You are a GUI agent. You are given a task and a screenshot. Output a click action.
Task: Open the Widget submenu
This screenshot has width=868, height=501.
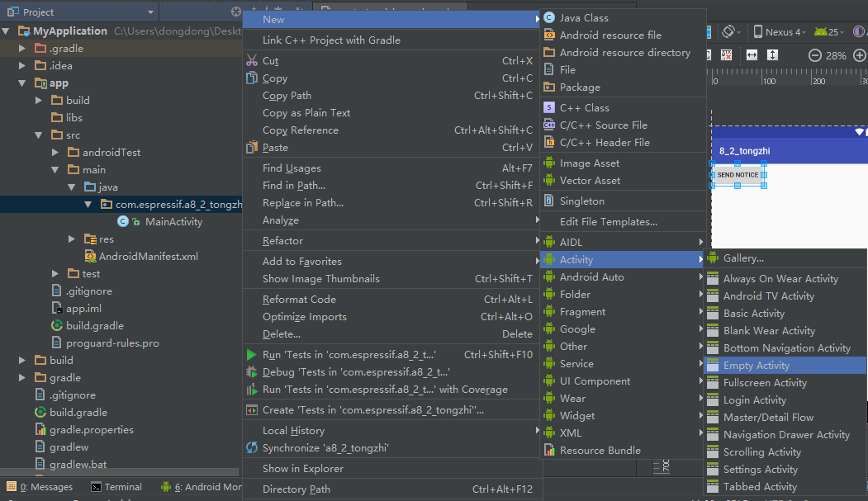(623, 416)
